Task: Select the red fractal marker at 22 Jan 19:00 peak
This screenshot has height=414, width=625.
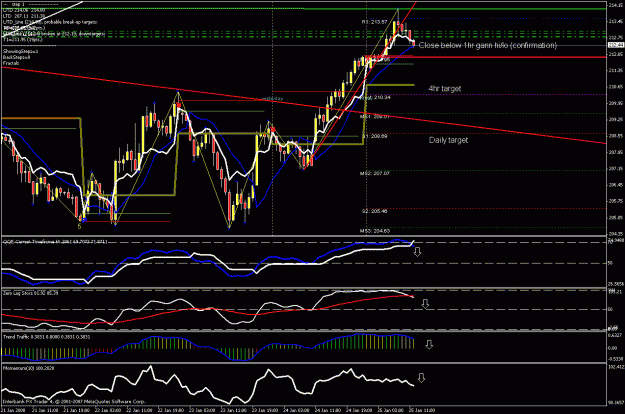Action: [x=179, y=105]
